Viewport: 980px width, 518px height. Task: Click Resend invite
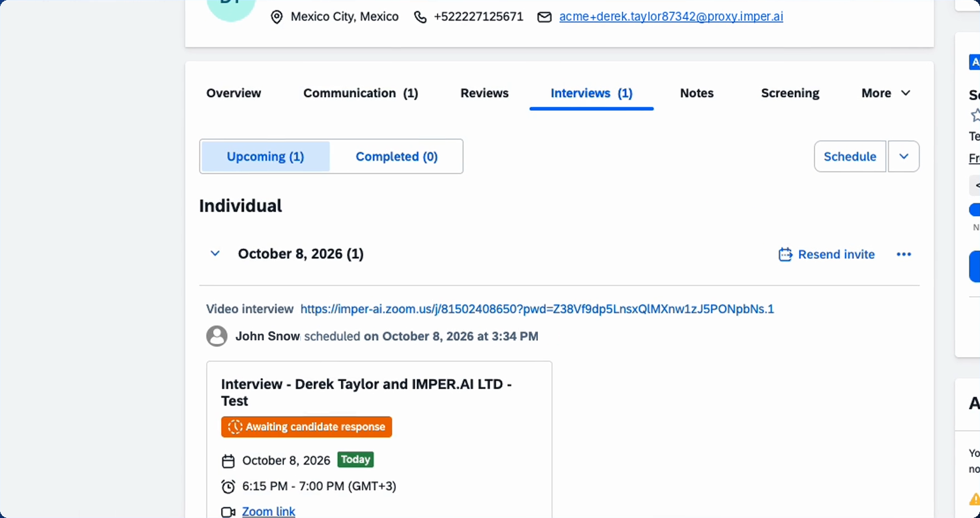[826, 255]
